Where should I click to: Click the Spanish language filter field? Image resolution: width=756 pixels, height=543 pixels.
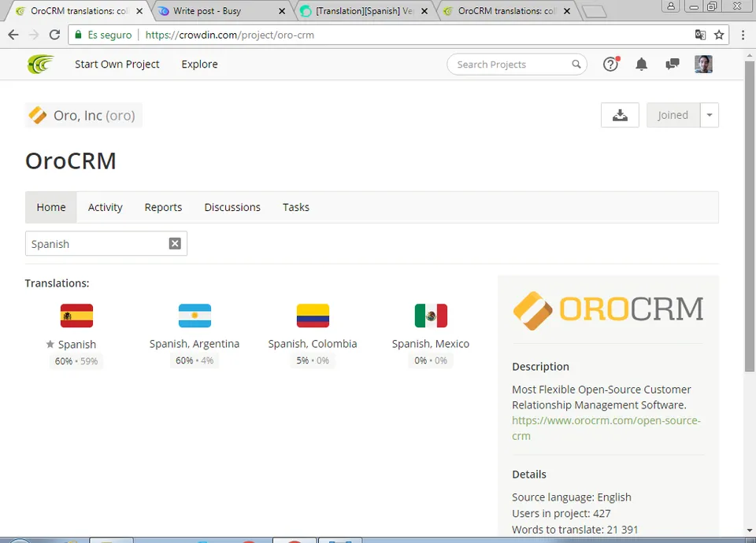pyautogui.click(x=106, y=244)
